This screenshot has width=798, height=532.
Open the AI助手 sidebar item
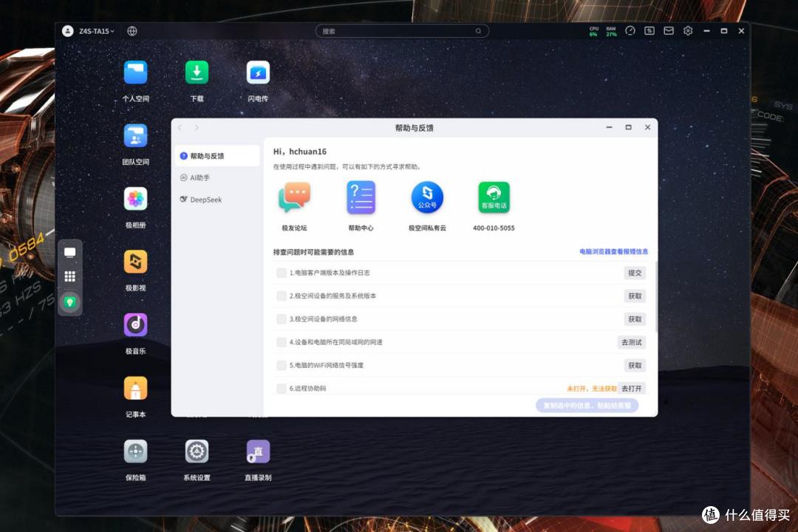tap(217, 177)
